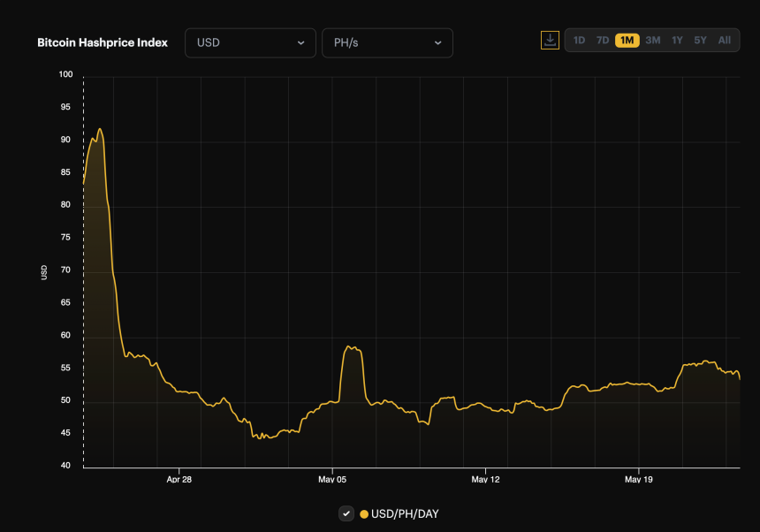Click the Bitcoin Hashprice Index title
This screenshot has height=532, width=760.
click(103, 42)
